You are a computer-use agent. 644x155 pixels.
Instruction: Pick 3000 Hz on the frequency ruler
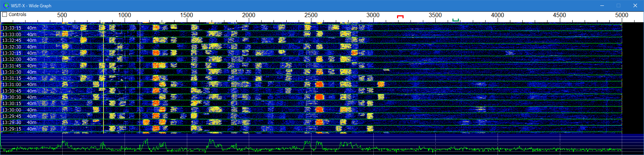pos(373,15)
